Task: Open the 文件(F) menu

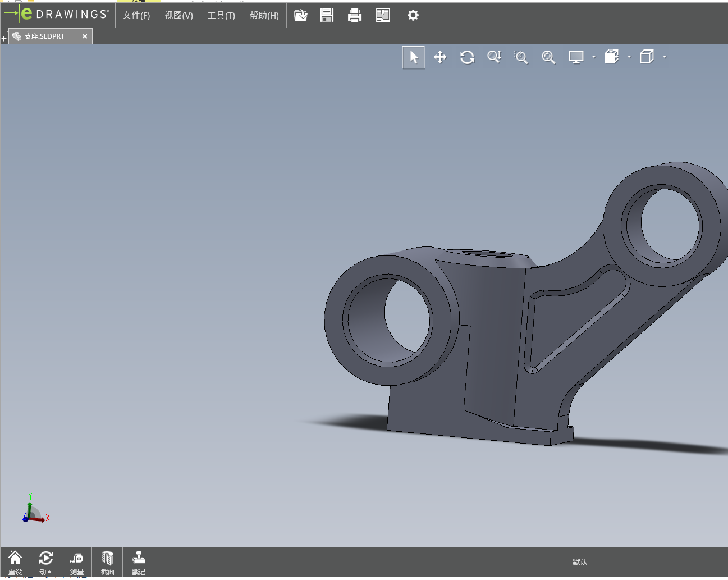Action: pyautogui.click(x=136, y=16)
